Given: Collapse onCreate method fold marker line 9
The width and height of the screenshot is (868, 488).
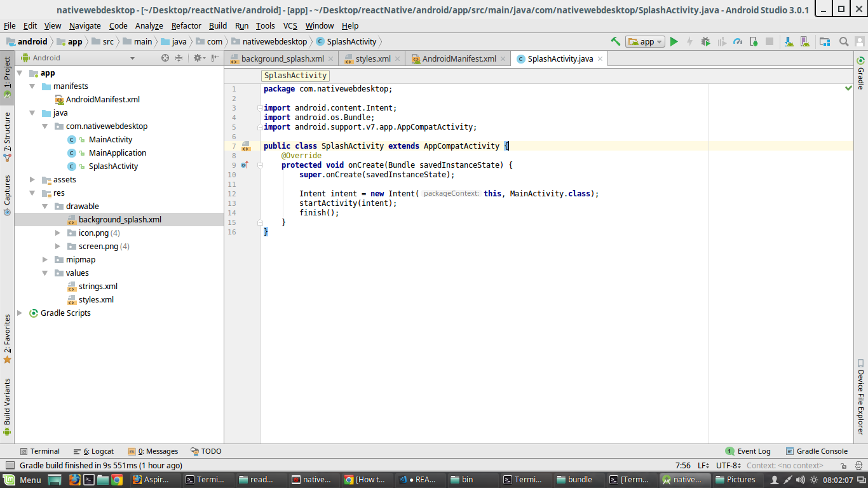Looking at the screenshot, I should 260,165.
